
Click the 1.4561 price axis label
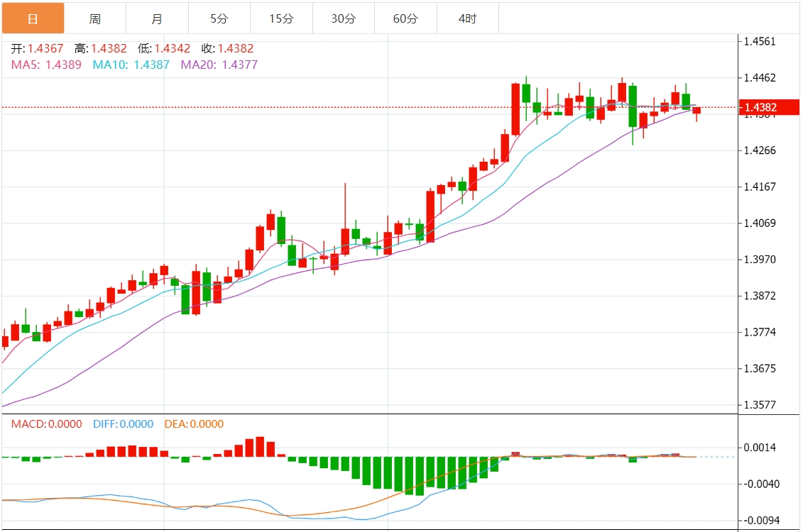[x=760, y=41]
